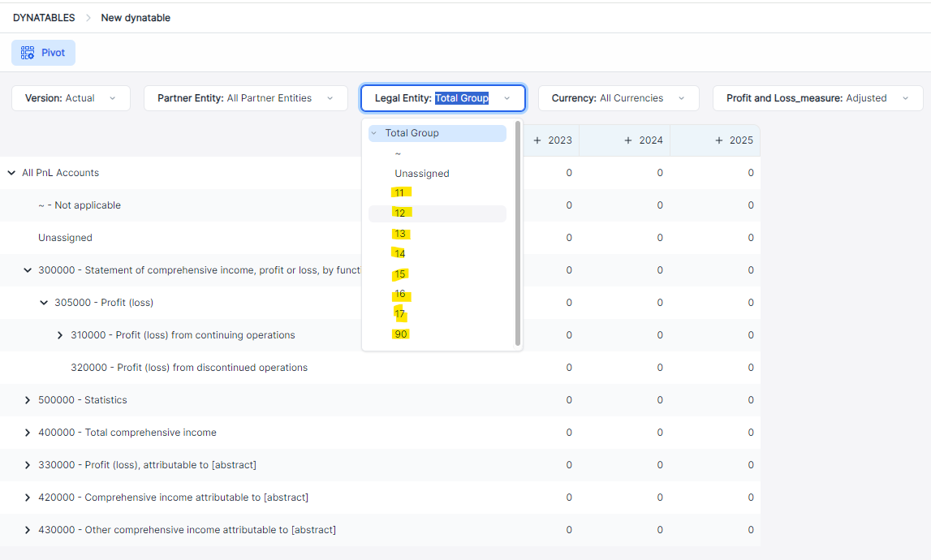The height and width of the screenshot is (560, 931).
Task: Choose Unassigned in Legal Entity list
Action: 421,174
